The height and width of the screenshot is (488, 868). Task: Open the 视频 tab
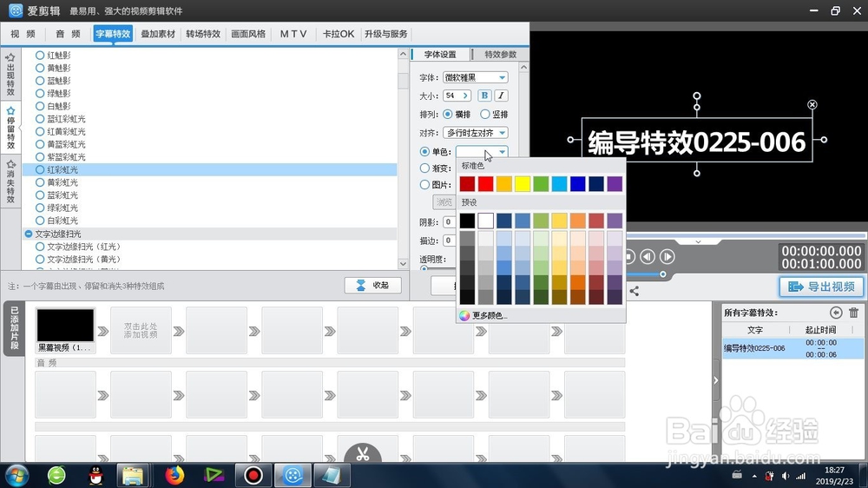click(23, 34)
